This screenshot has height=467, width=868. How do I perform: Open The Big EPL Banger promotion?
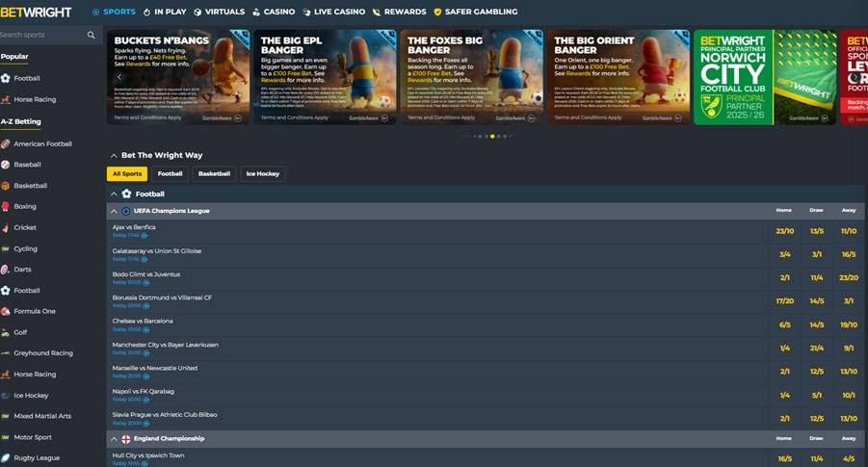(x=325, y=77)
